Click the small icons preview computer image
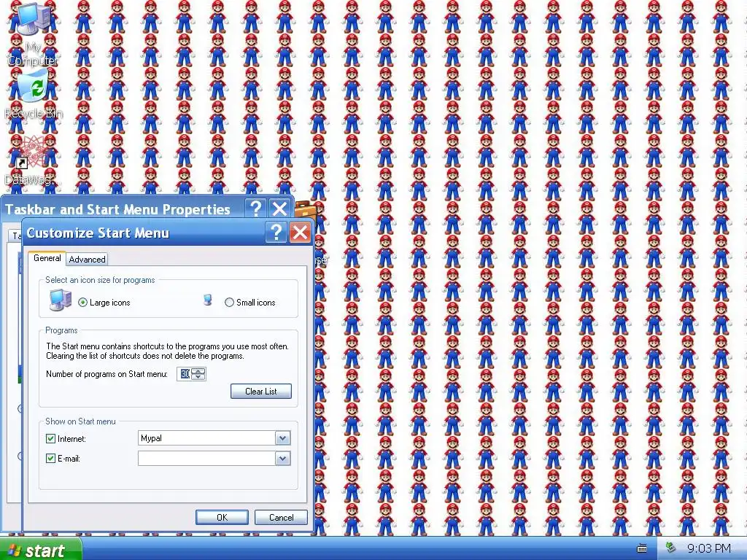Viewport: 747px width, 560px height. point(208,300)
